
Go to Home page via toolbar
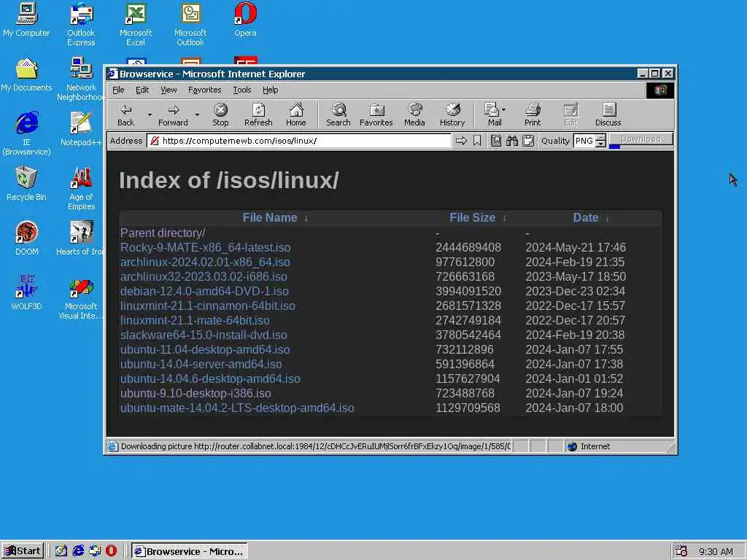(296, 114)
